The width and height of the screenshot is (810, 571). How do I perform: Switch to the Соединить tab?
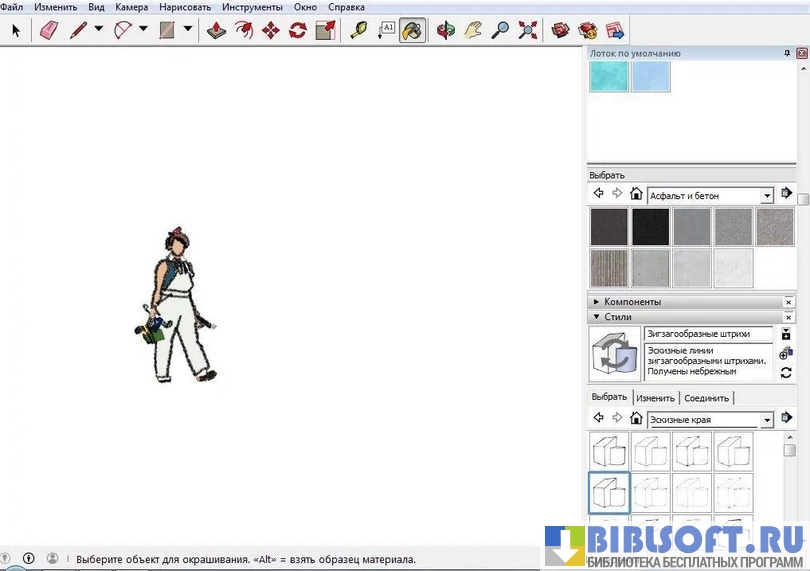click(706, 398)
